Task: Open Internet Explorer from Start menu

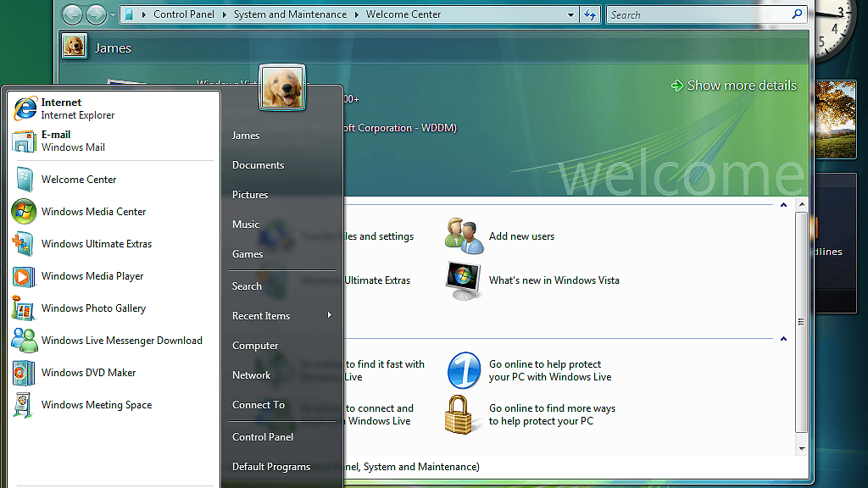Action: (64, 108)
